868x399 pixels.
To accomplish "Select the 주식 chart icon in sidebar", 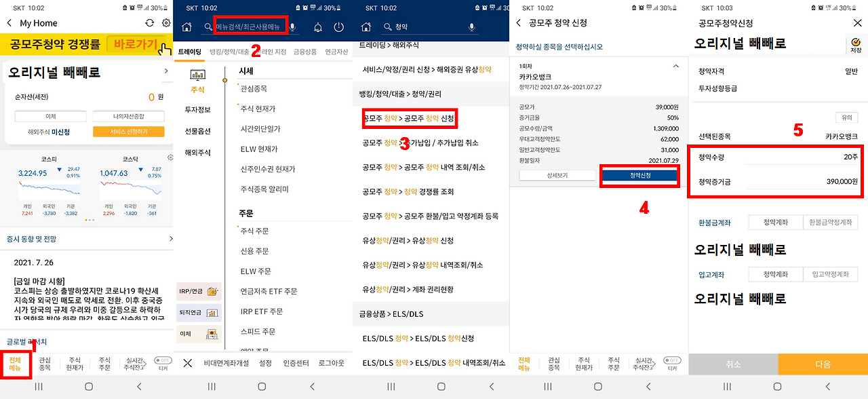I will 198,75.
